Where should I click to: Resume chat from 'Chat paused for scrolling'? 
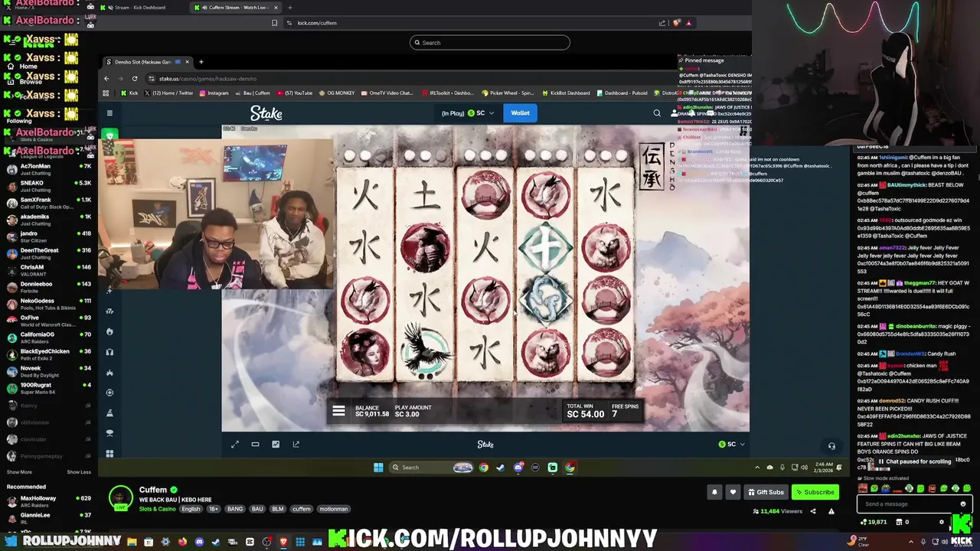click(x=915, y=461)
